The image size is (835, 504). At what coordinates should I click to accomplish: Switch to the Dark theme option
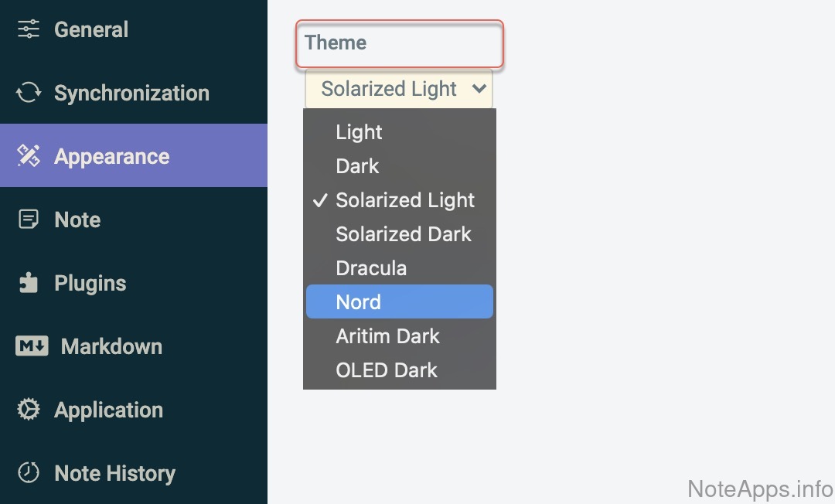pos(358,166)
